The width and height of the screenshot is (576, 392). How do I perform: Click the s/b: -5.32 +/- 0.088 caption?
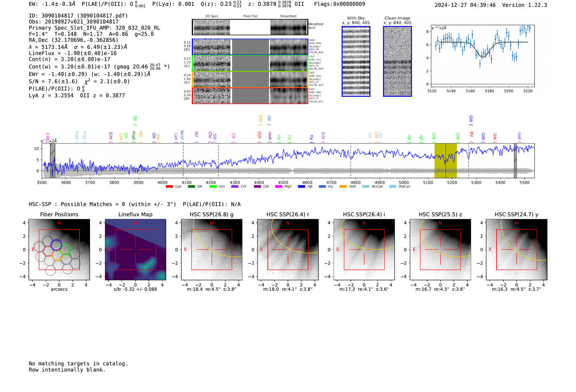135,289
